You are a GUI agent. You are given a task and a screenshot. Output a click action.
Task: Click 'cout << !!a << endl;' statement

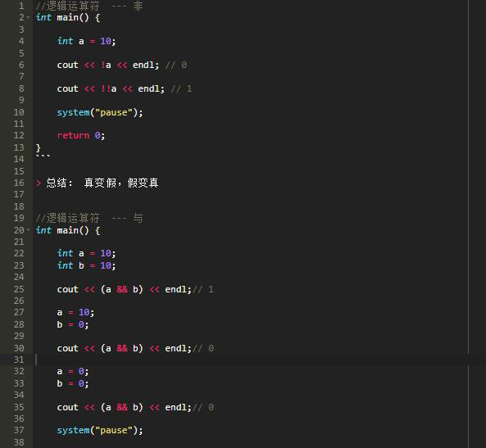111,89
